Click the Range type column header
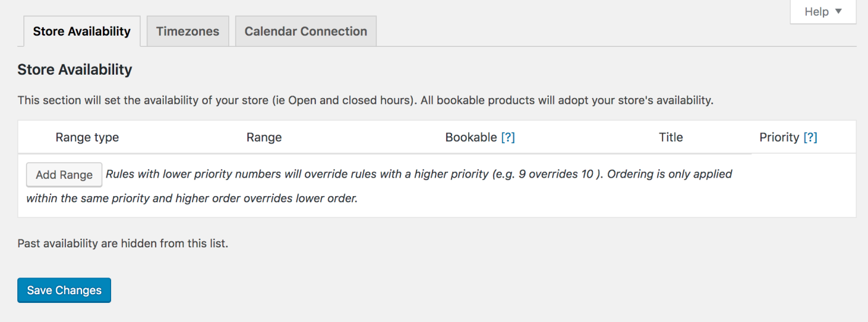868x322 pixels. (87, 138)
